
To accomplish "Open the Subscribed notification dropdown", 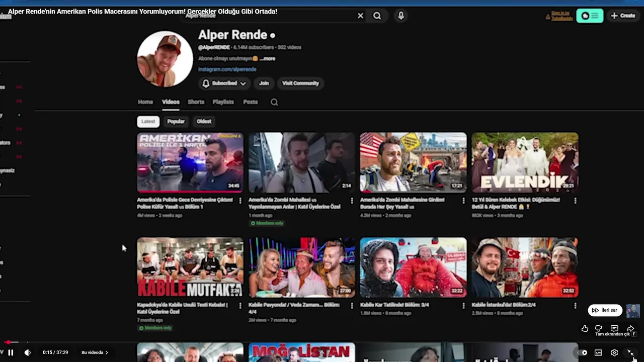I will (224, 83).
